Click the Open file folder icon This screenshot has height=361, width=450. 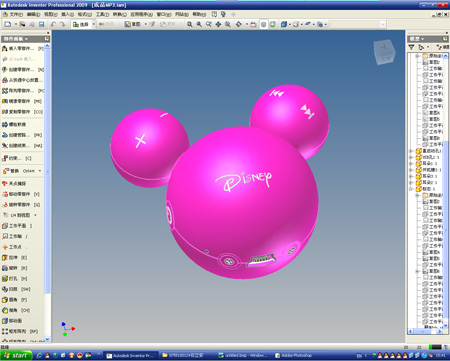pyautogui.click(x=22, y=24)
